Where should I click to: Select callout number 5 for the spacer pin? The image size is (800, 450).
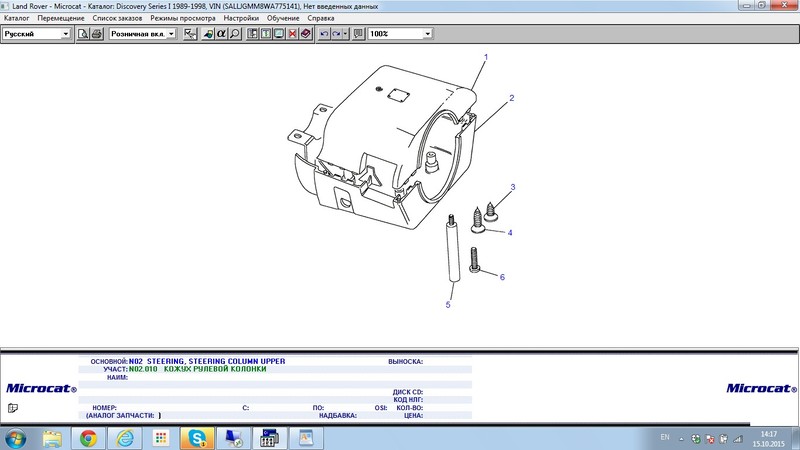click(x=448, y=304)
